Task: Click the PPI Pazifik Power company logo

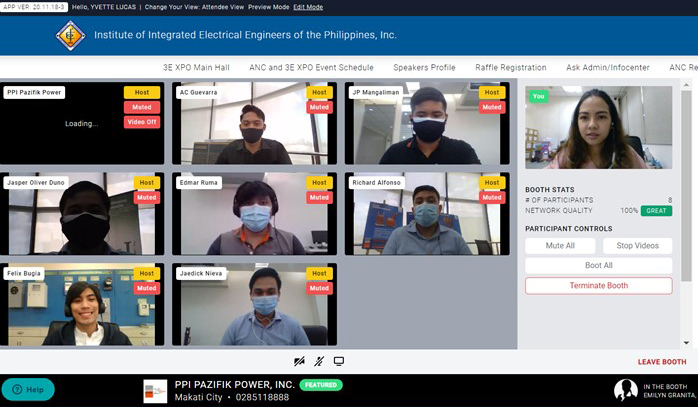Action: click(155, 391)
